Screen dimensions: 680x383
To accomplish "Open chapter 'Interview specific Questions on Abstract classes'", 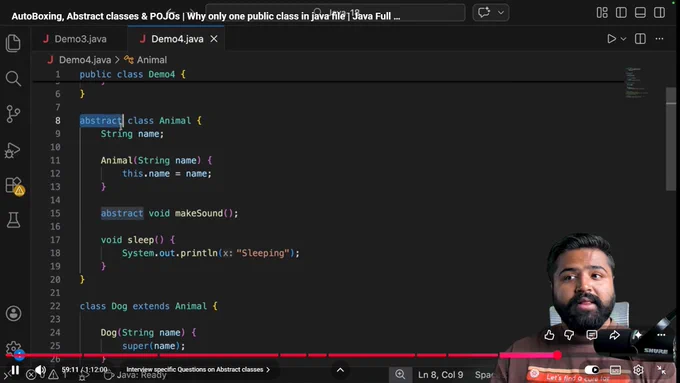I will (x=198, y=370).
